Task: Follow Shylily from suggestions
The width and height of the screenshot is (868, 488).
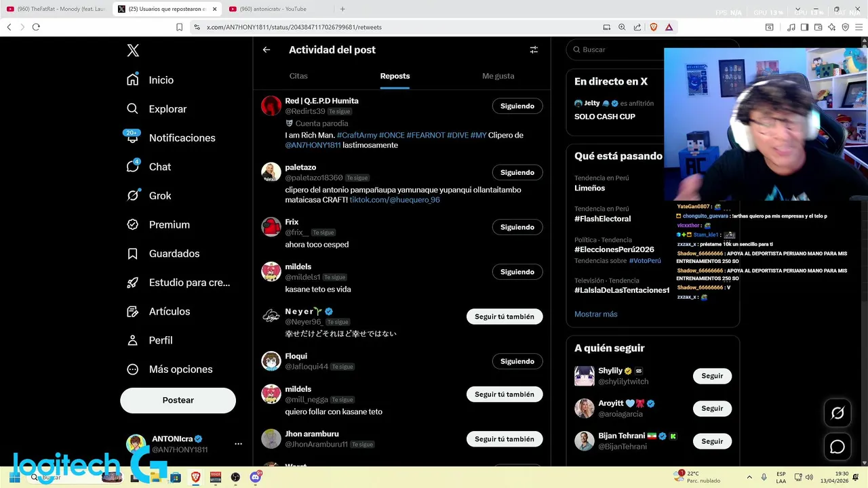Action: pyautogui.click(x=712, y=376)
